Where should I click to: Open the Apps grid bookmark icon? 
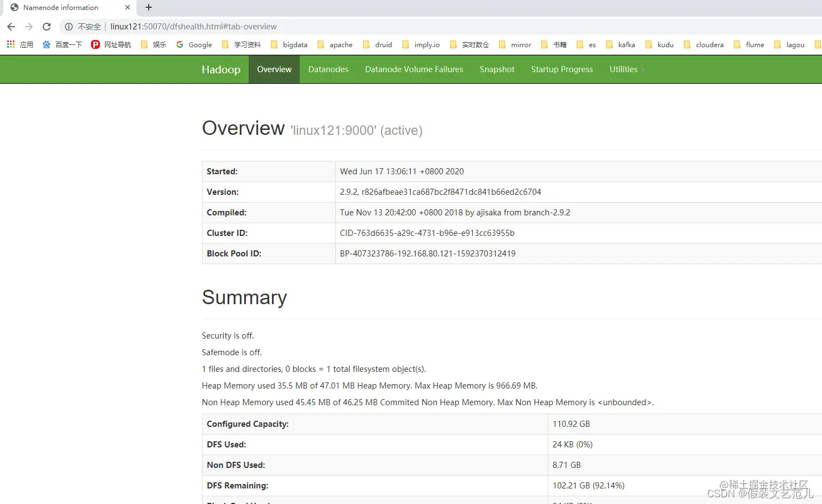click(11, 44)
